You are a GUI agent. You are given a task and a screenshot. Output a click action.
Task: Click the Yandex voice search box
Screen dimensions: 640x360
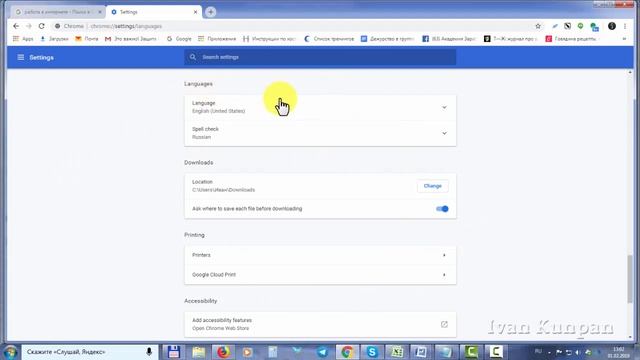point(89,352)
